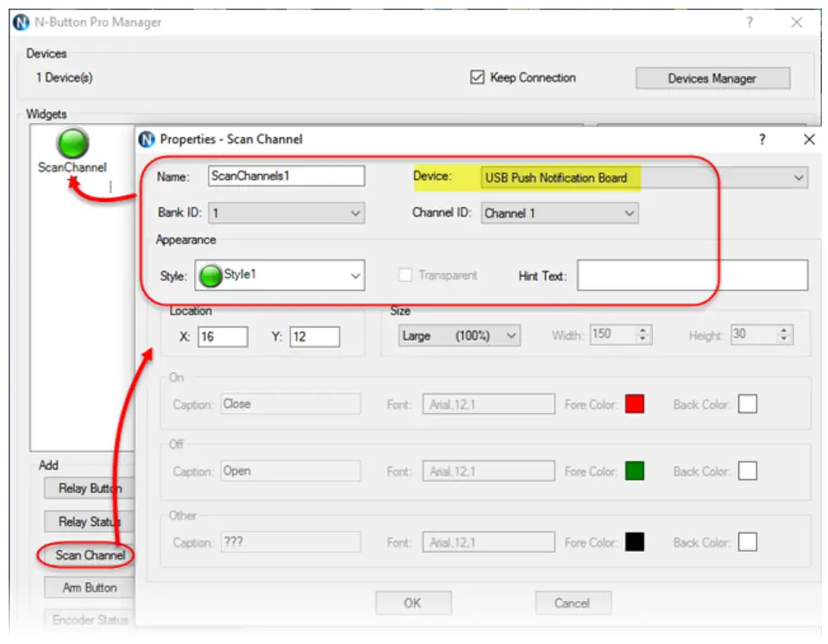The width and height of the screenshot is (828, 644).
Task: Click the Properties dialog help question mark
Action: (x=762, y=140)
